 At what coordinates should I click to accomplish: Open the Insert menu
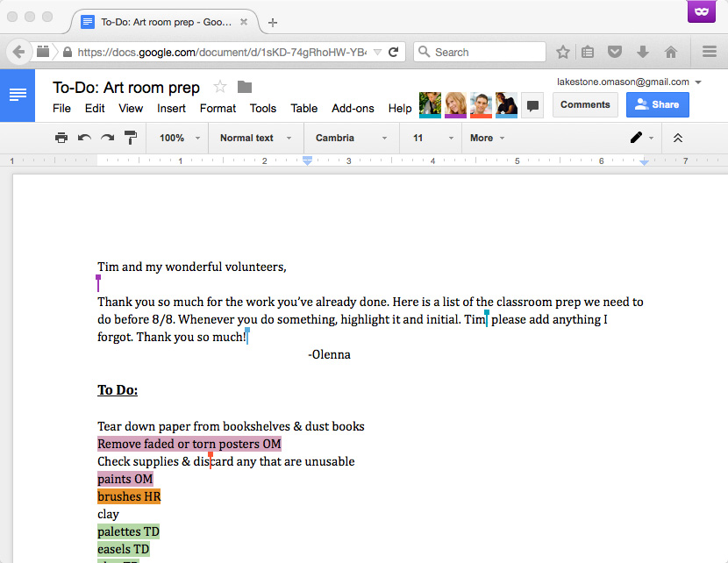tap(171, 109)
